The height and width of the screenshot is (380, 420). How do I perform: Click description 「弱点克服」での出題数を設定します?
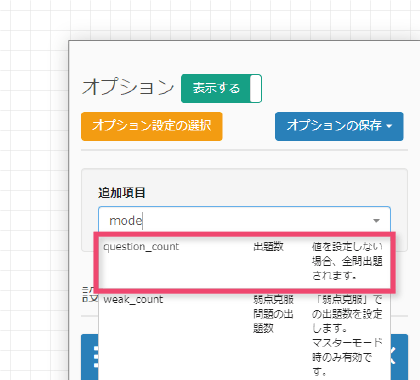coord(347,314)
